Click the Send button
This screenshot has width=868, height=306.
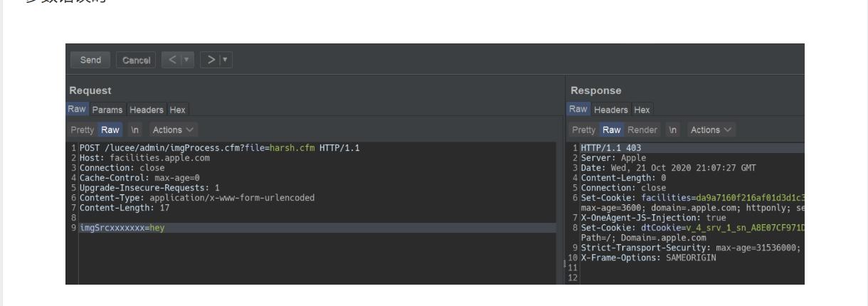click(90, 60)
